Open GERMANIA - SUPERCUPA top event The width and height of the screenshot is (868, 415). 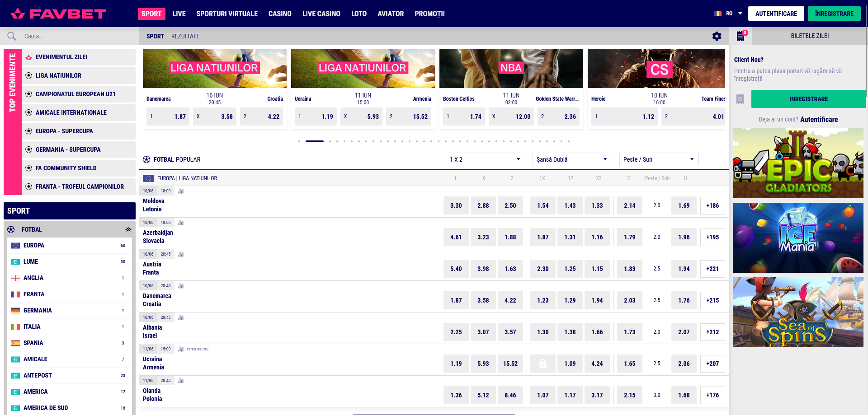pos(79,149)
